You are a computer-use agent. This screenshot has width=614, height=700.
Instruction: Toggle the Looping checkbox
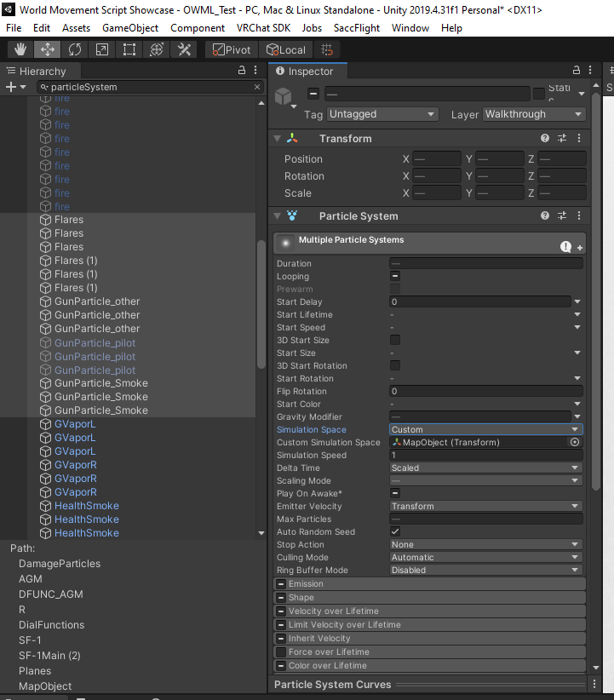pyautogui.click(x=395, y=276)
